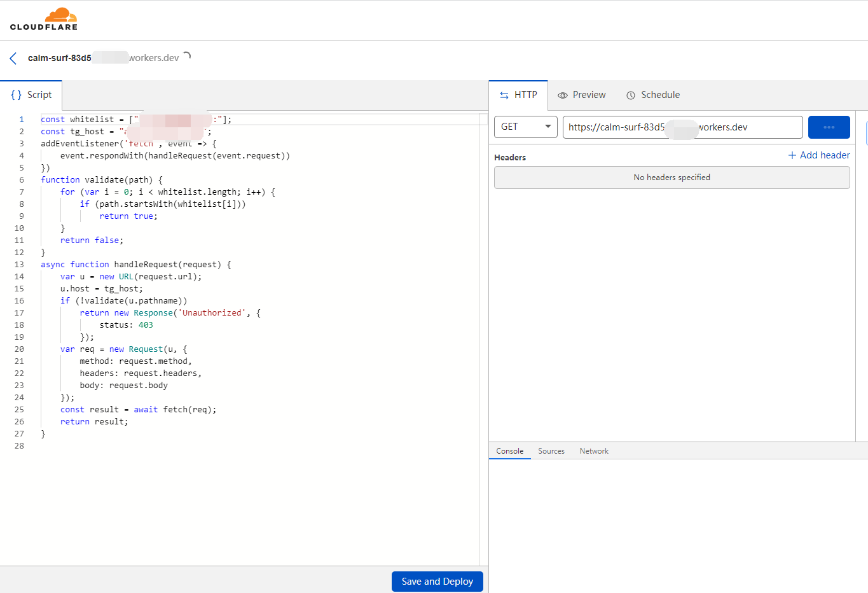Click the HTTP arrows icon

504,95
